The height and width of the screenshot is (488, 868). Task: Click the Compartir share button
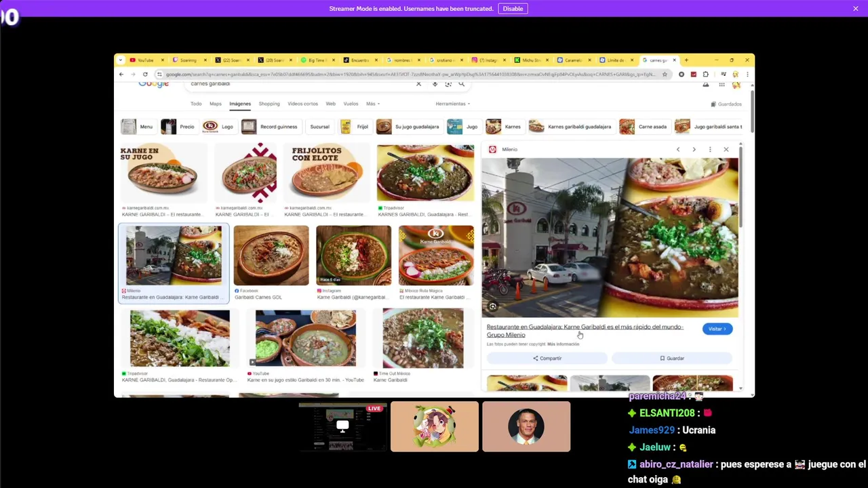(547, 358)
